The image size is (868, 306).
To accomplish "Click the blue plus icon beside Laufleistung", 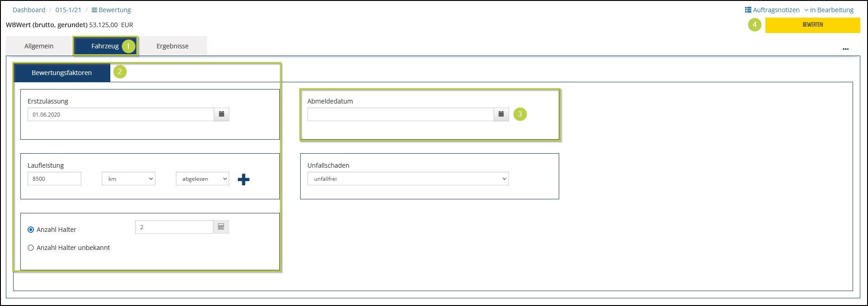I will pos(243,179).
